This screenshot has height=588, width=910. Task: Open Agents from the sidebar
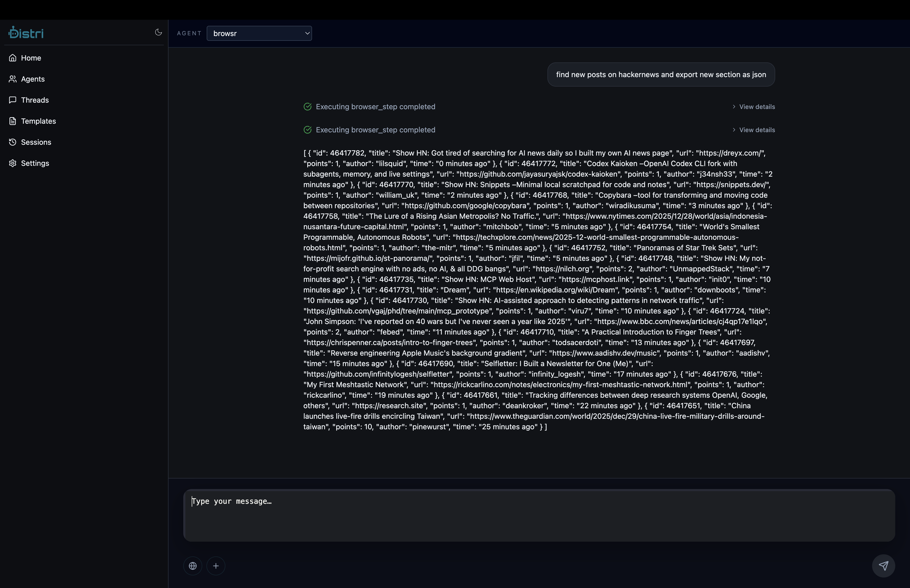(x=32, y=79)
